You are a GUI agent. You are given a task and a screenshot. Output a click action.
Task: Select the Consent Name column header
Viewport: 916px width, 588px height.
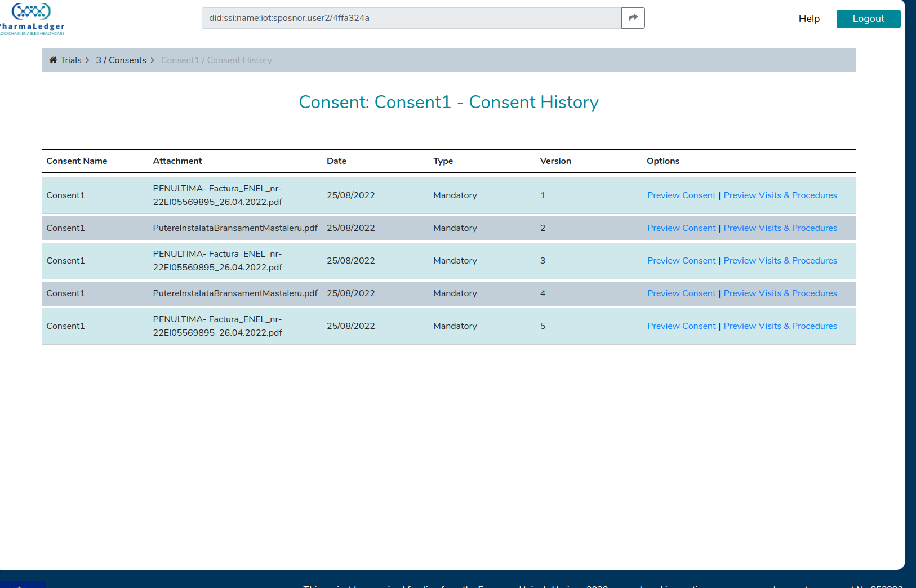(77, 161)
